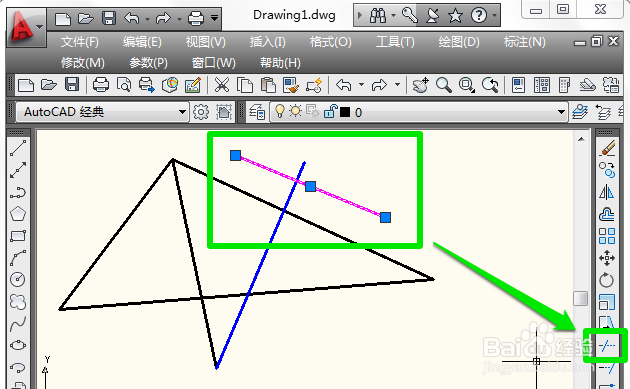Toggle layer 0 lock padlock icon
The image size is (630, 389).
[330, 111]
